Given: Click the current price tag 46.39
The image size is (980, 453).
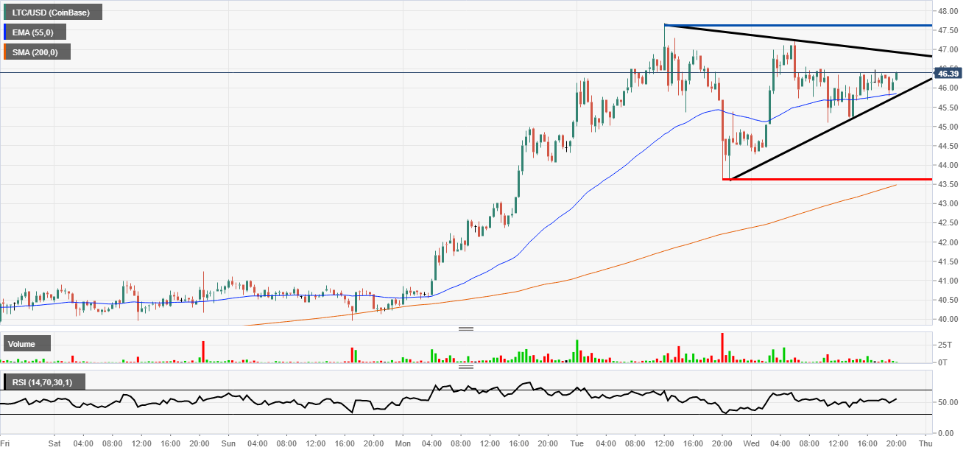Looking at the screenshot, I should click(x=948, y=73).
